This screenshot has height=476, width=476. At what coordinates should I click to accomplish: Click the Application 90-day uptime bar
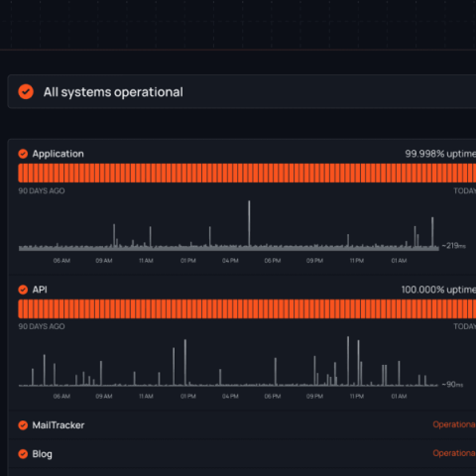[247, 173]
